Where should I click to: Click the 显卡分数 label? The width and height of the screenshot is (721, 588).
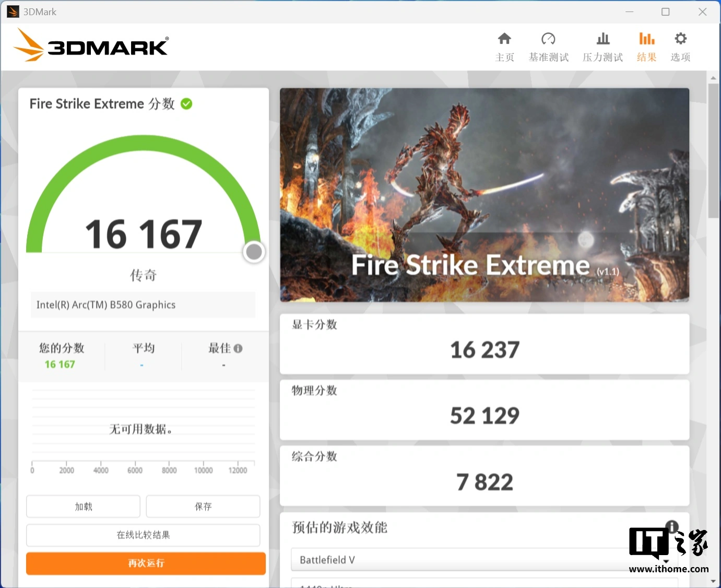click(x=314, y=325)
